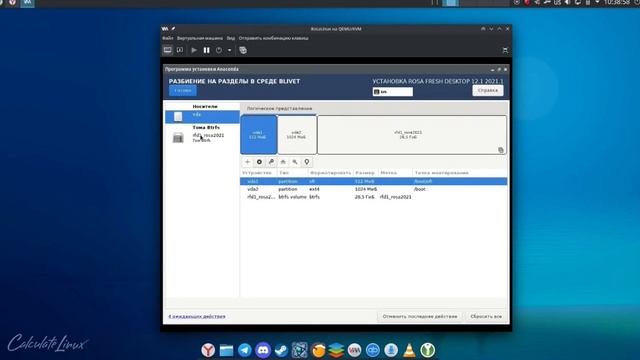The image size is (640, 360).
Task: Click the /boot mount point cell
Action: point(420,189)
